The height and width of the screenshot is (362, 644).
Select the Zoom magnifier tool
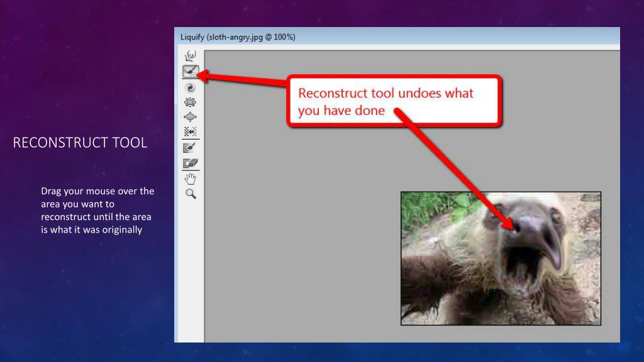pyautogui.click(x=191, y=194)
